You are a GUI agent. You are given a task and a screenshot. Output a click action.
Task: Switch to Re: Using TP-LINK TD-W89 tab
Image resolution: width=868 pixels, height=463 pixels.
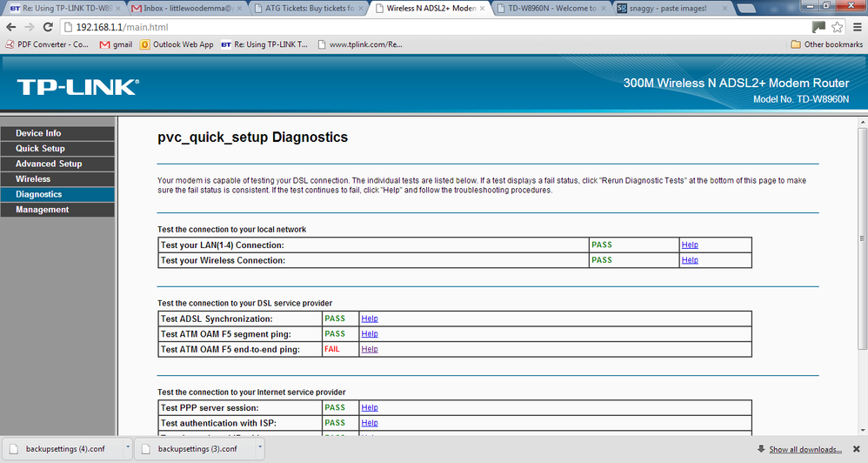(64, 9)
